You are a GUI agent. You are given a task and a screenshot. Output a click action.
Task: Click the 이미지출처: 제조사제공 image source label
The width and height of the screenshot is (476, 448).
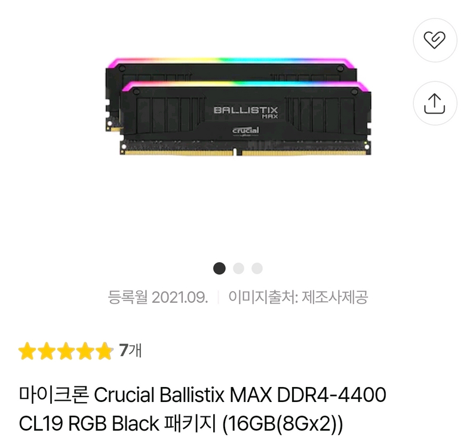point(298,297)
